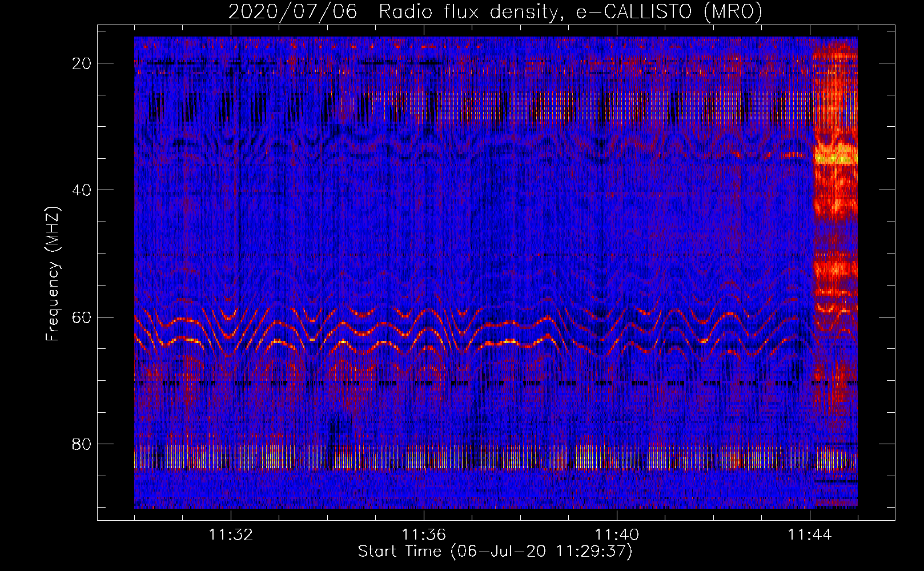
Task: Click the '11:40' time tick label
Action: tap(617, 535)
